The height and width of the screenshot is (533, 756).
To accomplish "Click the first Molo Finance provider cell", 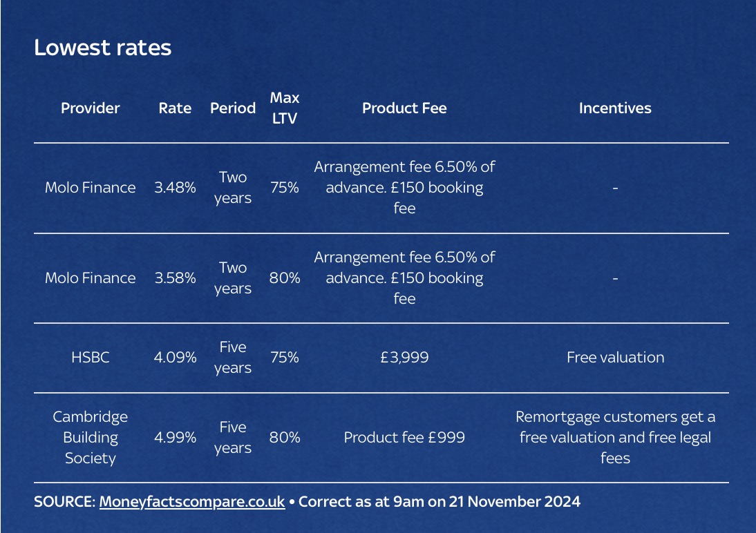I will point(90,188).
